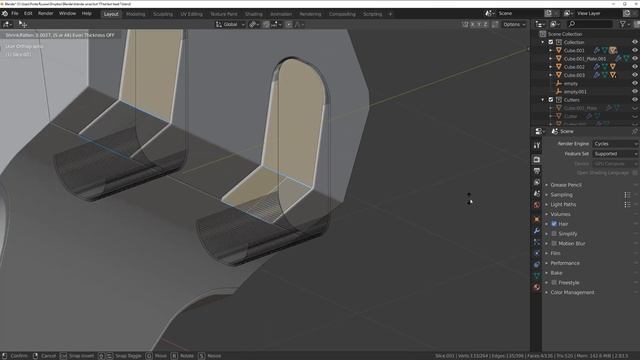Viewport: 640px width, 360px height.
Task: Open the Global transform orientation dropdown
Action: click(x=230, y=24)
